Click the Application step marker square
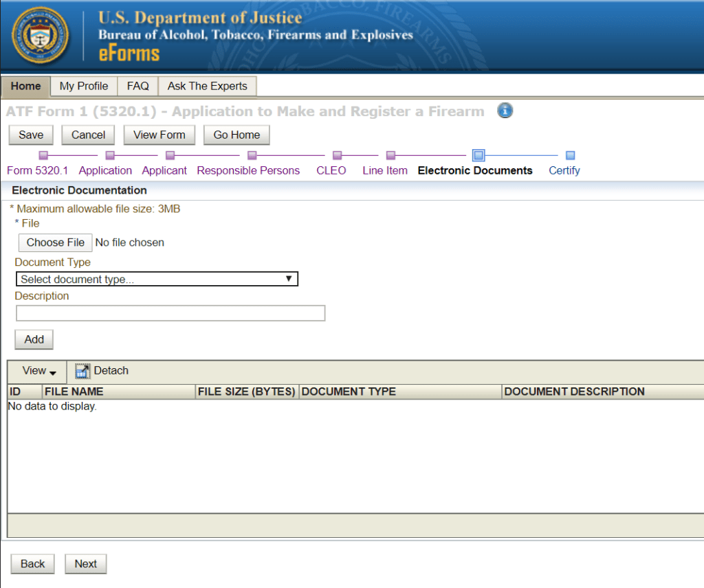Screen dimensions: 704x588 pos(109,155)
